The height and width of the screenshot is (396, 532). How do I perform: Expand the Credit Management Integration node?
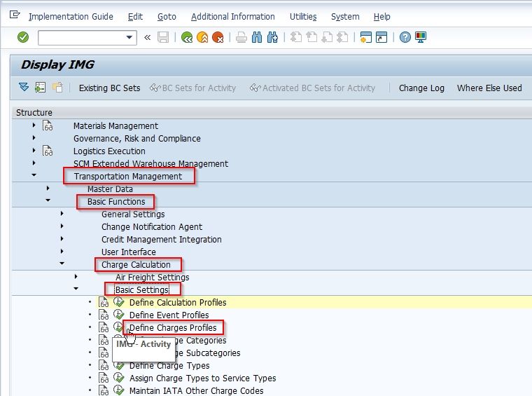click(62, 239)
